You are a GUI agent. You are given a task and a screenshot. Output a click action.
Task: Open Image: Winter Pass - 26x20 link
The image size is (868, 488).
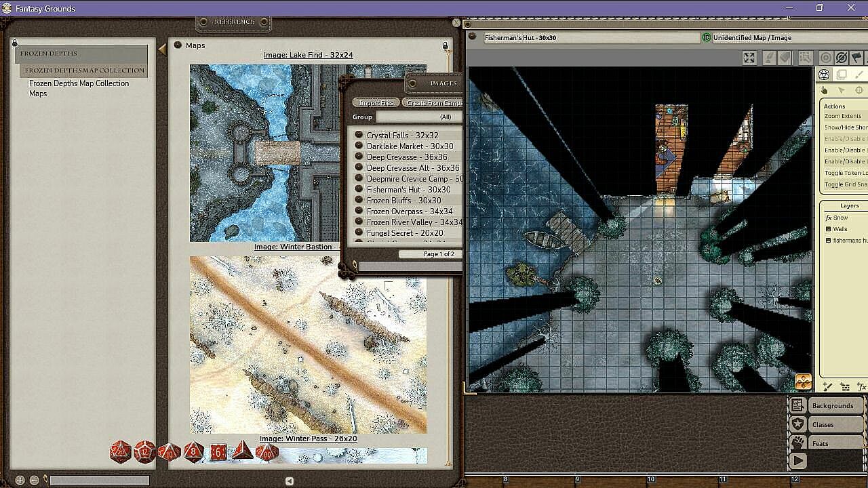pyautogui.click(x=309, y=439)
